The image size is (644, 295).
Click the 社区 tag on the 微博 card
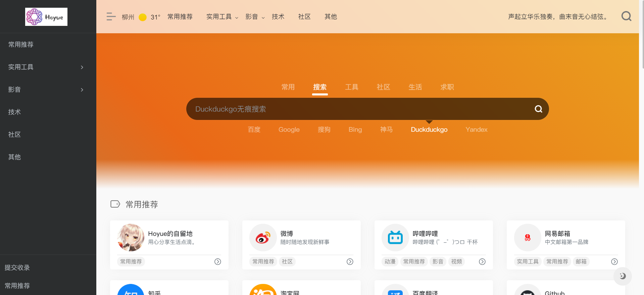[287, 262]
